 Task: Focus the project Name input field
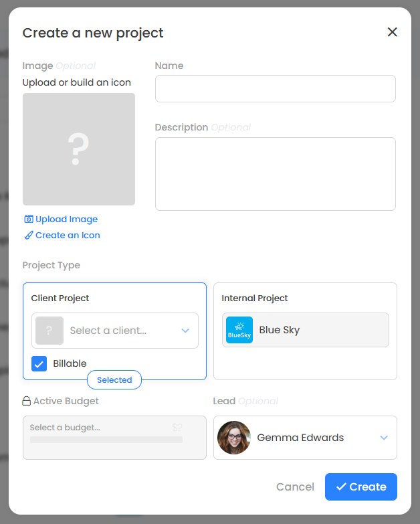tap(275, 89)
